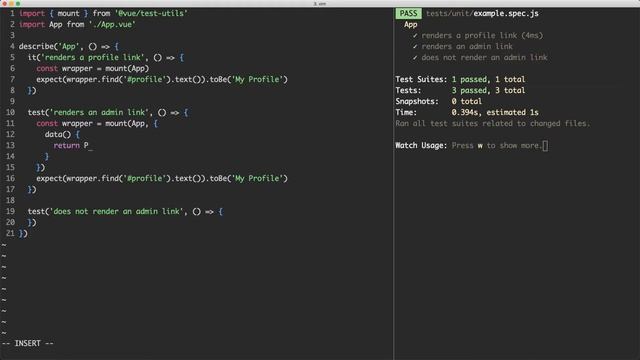
Task: Click the "import App from './App.vue'" line
Action: click(x=77, y=24)
